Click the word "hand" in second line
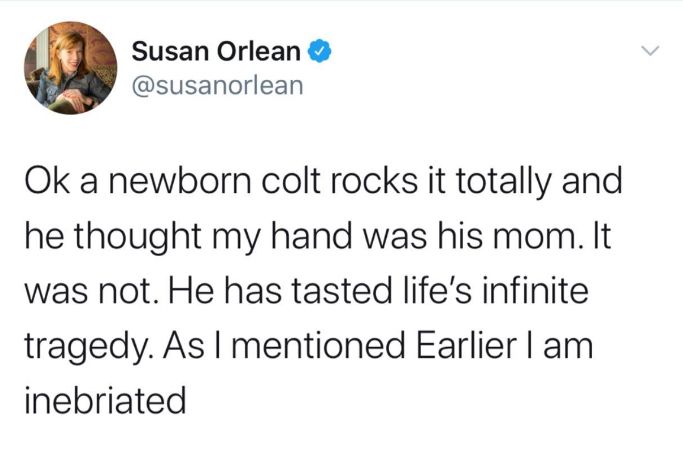The image size is (683, 450). click(x=311, y=236)
